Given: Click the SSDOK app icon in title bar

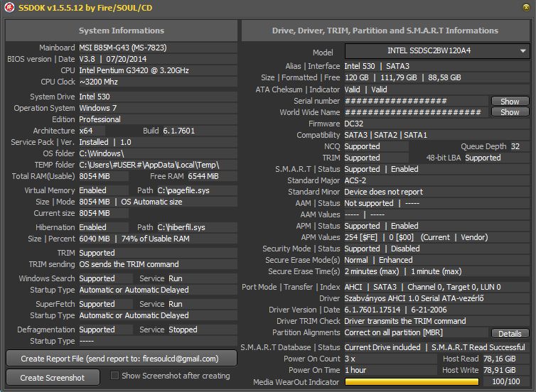Looking at the screenshot, I should coord(9,7).
